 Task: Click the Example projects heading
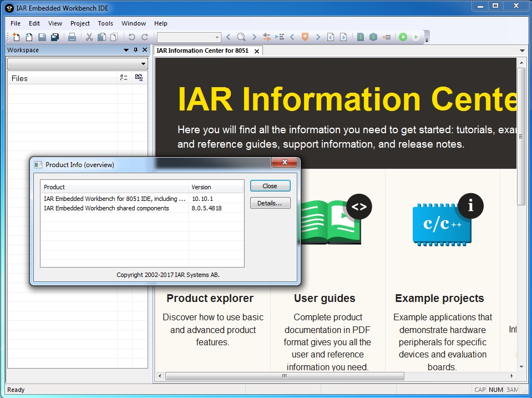point(439,298)
